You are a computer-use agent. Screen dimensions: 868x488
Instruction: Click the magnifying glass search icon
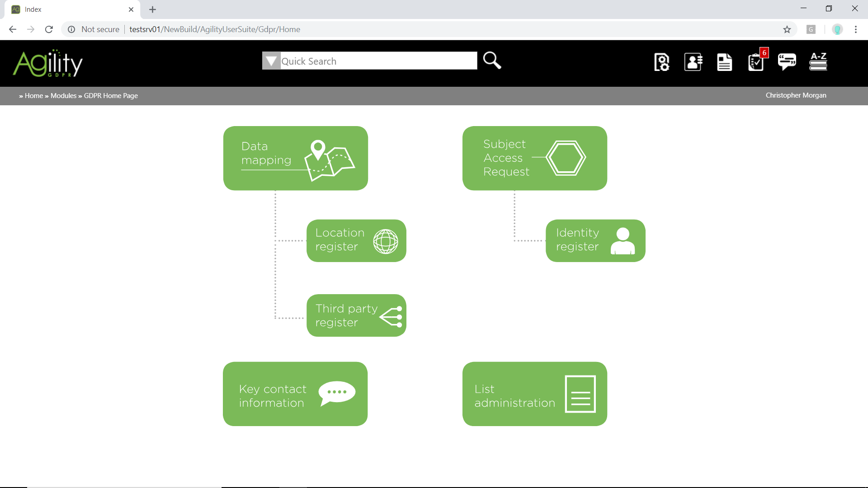[492, 61]
